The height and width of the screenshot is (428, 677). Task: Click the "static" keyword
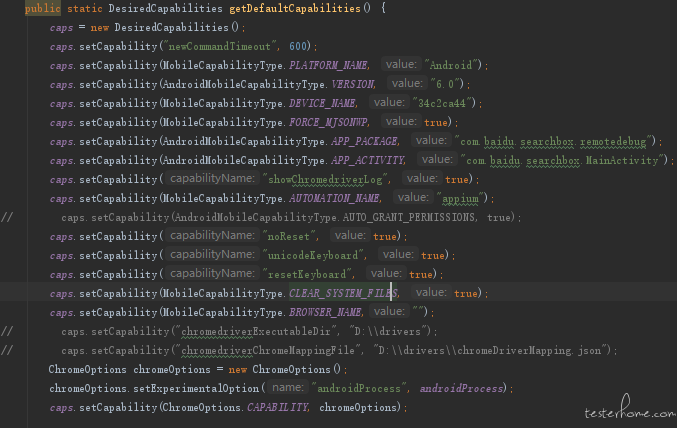click(x=85, y=8)
